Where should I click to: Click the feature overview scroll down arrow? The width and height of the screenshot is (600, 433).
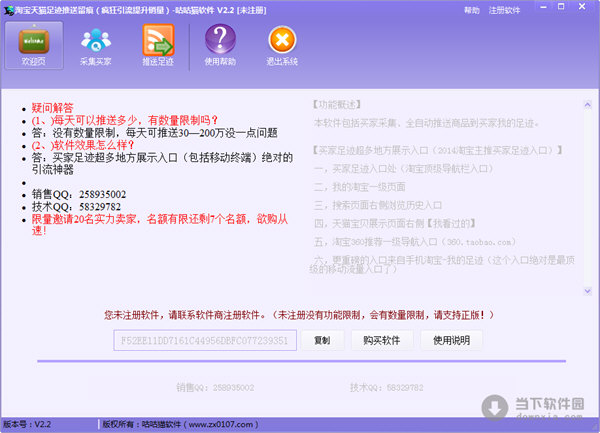587,291
